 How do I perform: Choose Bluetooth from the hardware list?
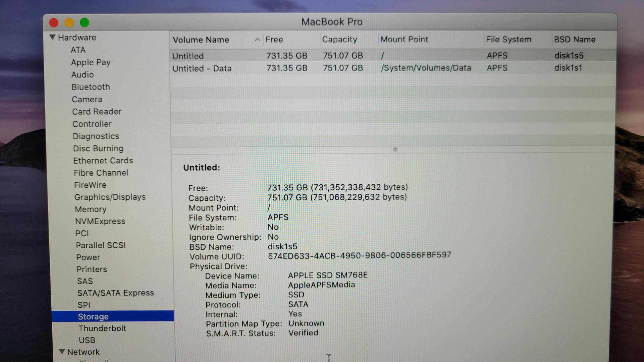(91, 87)
